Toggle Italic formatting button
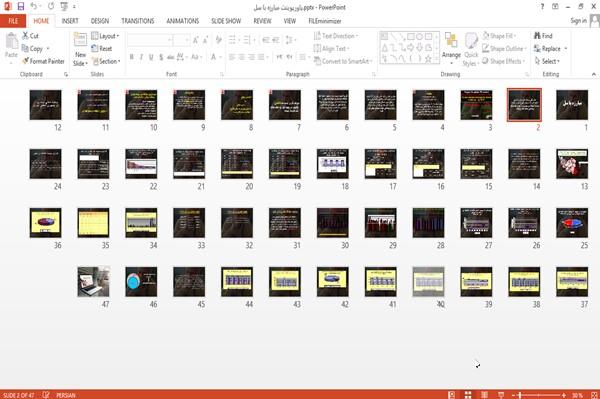Image resolution: width=600 pixels, height=399 pixels. click(141, 57)
